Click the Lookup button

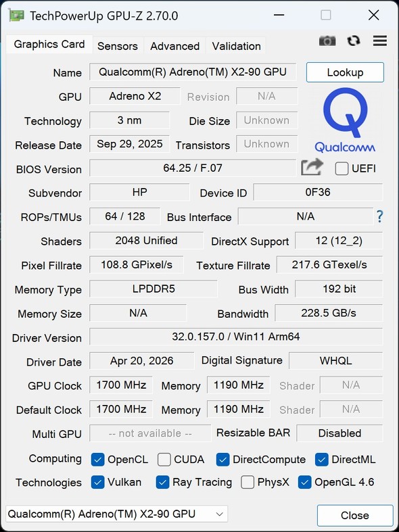345,72
